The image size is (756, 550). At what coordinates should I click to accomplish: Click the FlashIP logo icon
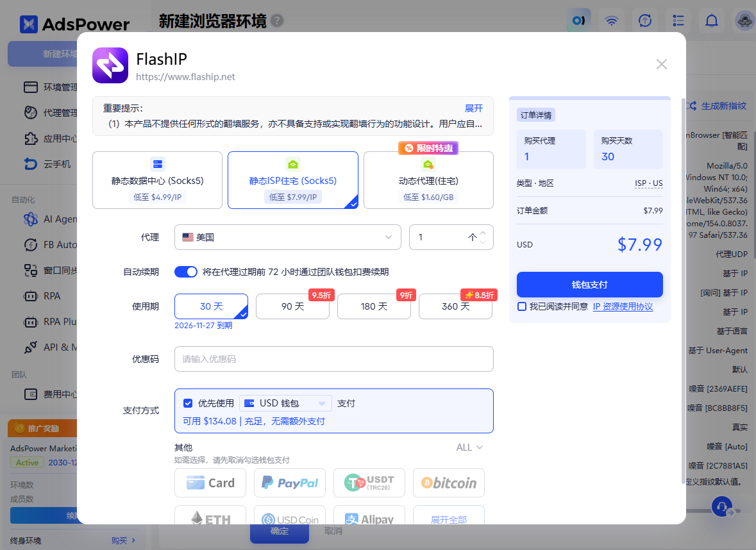110,65
